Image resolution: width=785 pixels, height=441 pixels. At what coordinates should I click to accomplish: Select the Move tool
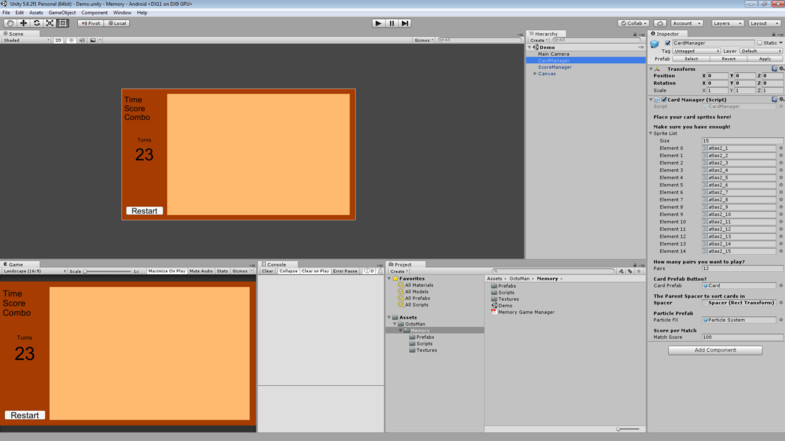click(x=23, y=23)
